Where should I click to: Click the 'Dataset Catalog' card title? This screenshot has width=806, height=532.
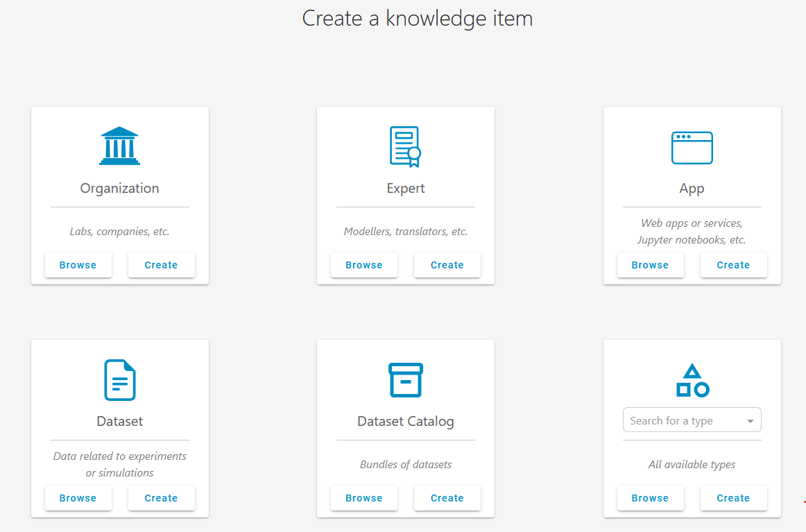tap(406, 421)
